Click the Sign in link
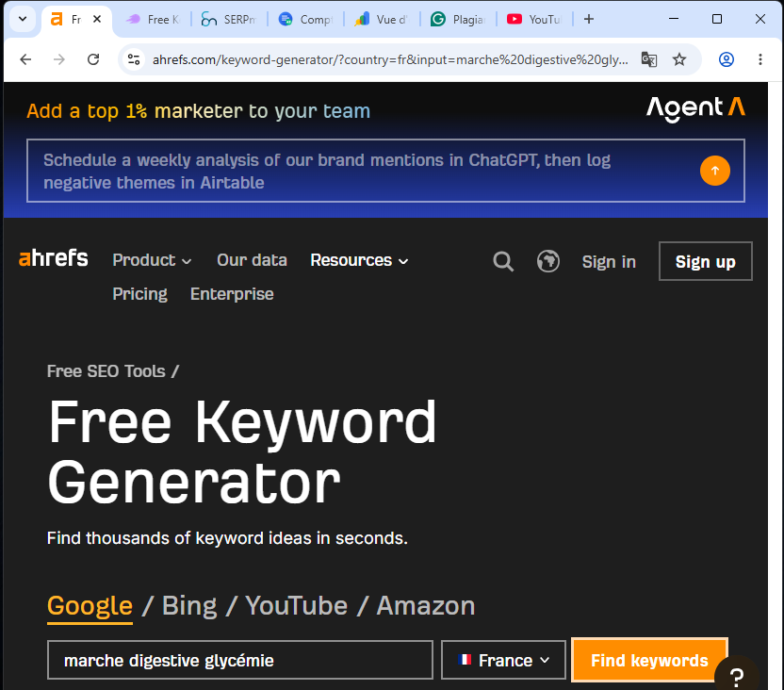The height and width of the screenshot is (690, 784). 609,261
